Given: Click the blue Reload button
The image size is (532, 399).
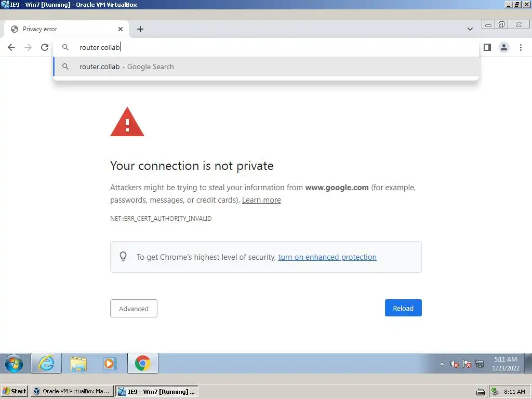Looking at the screenshot, I should [403, 308].
